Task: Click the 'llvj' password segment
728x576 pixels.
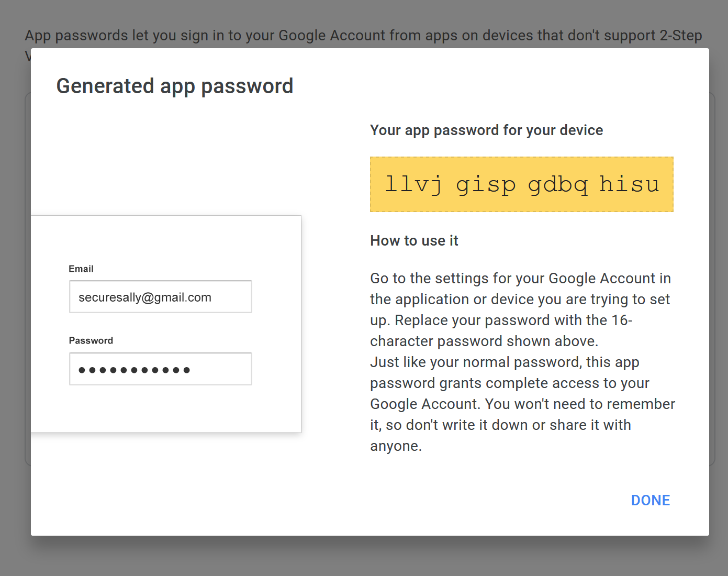Action: [x=413, y=184]
